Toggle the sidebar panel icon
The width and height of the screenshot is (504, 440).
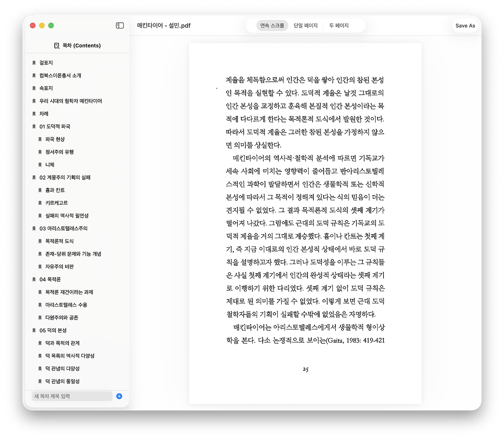[x=120, y=26]
